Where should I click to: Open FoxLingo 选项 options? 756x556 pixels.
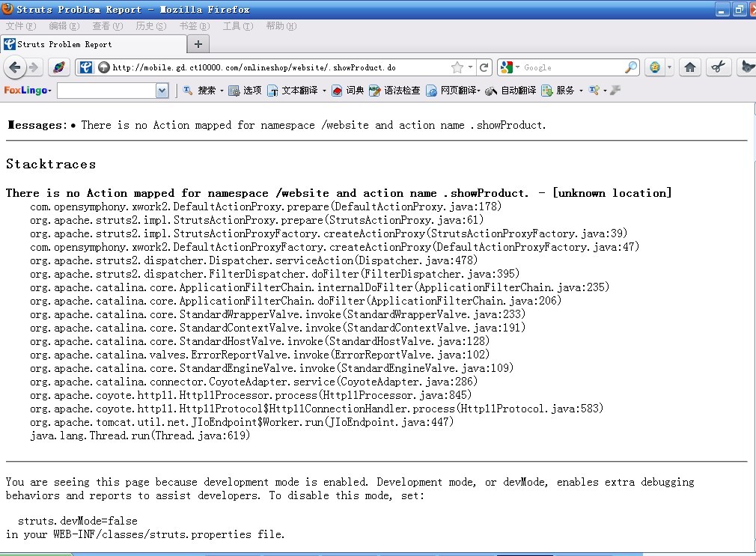click(245, 91)
